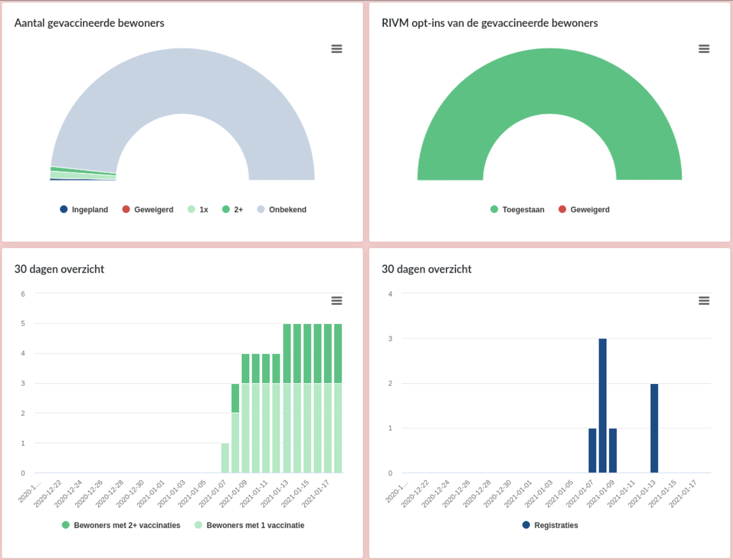The width and height of the screenshot is (733, 560).
Task: Toggle the Toegestaan legend entry
Action: pos(517,210)
